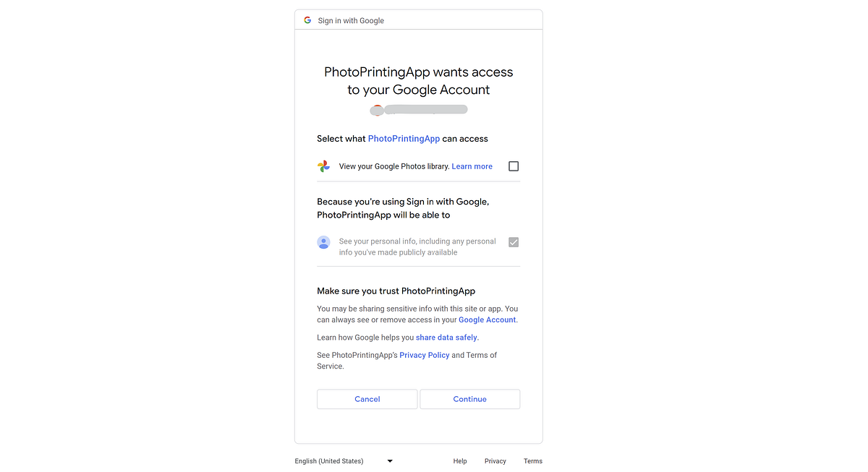Screen dimensions: 868x472
Task: Click the Privacy footer link
Action: pos(495,460)
